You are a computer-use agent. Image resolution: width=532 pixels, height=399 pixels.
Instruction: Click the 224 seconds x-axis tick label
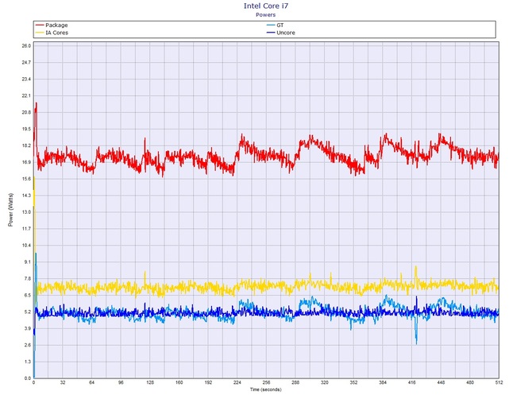click(237, 382)
